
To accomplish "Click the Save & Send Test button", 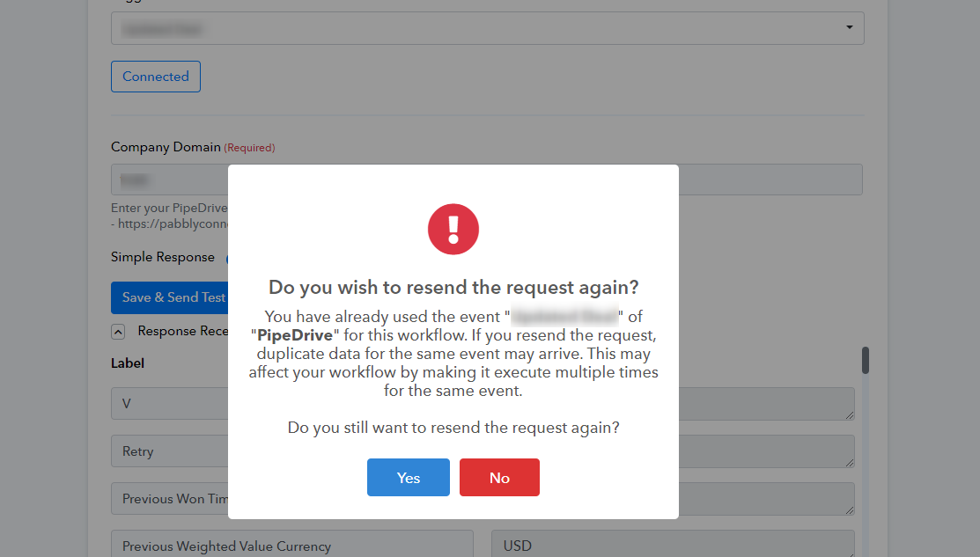I will [170, 297].
